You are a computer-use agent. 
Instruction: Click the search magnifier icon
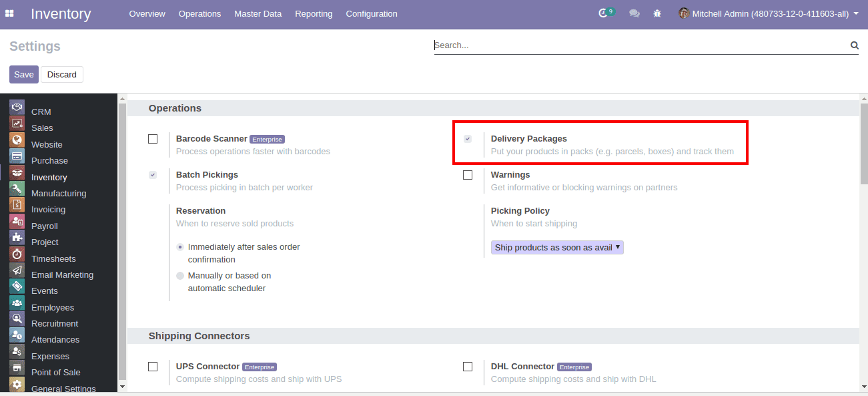coord(854,45)
